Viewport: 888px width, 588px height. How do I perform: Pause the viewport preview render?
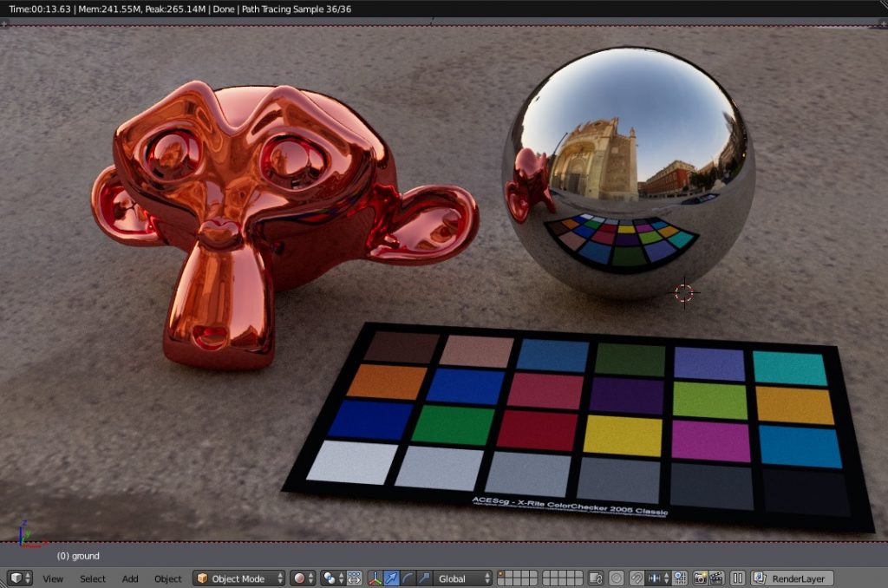(x=737, y=578)
